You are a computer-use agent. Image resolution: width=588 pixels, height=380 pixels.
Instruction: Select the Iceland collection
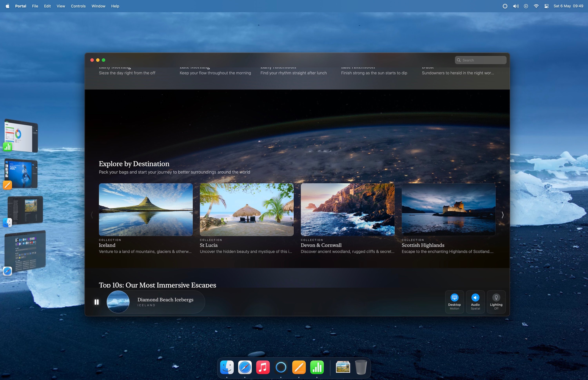pyautogui.click(x=146, y=209)
